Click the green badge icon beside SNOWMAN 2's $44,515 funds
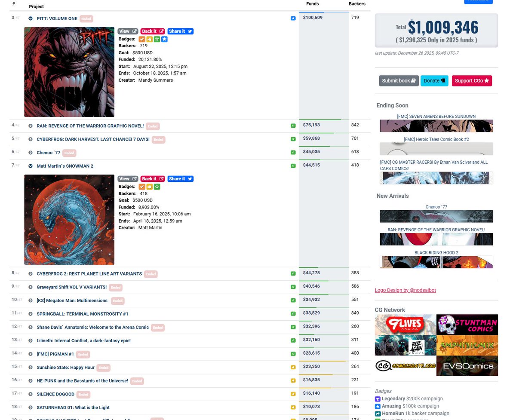 (x=293, y=166)
